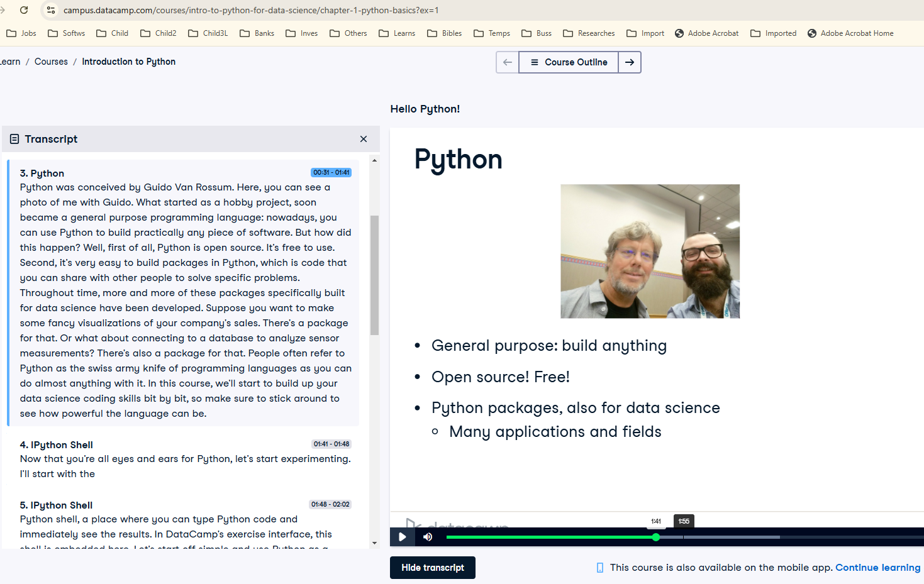Viewport: 924px width, 584px height.
Task: Open the Adobe Acrobat Home bookmark
Action: [x=850, y=33]
